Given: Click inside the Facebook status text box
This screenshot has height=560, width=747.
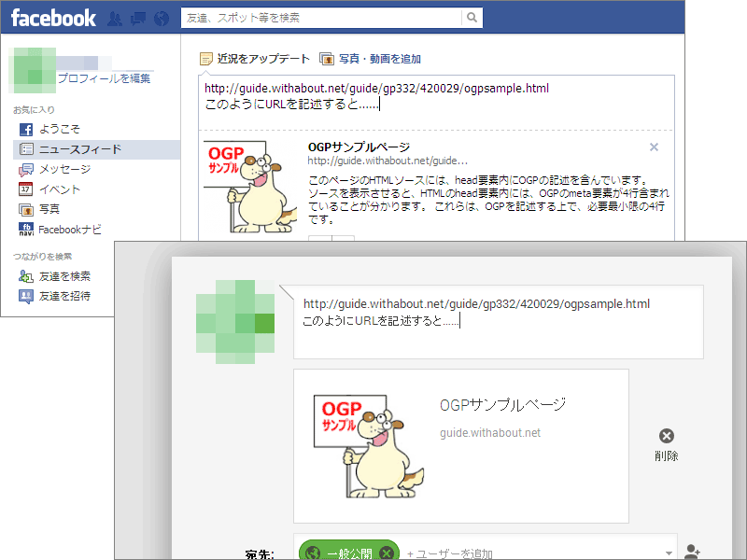Looking at the screenshot, I should pos(436,102).
